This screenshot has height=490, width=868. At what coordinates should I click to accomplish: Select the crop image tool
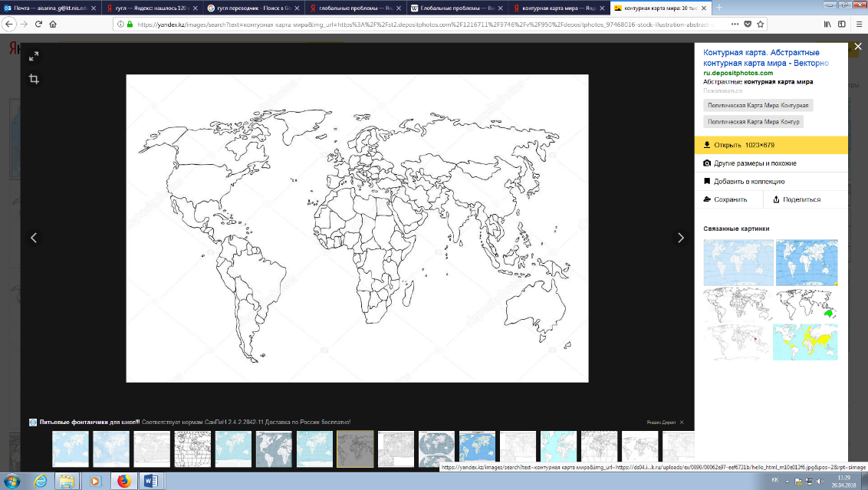pyautogui.click(x=34, y=79)
